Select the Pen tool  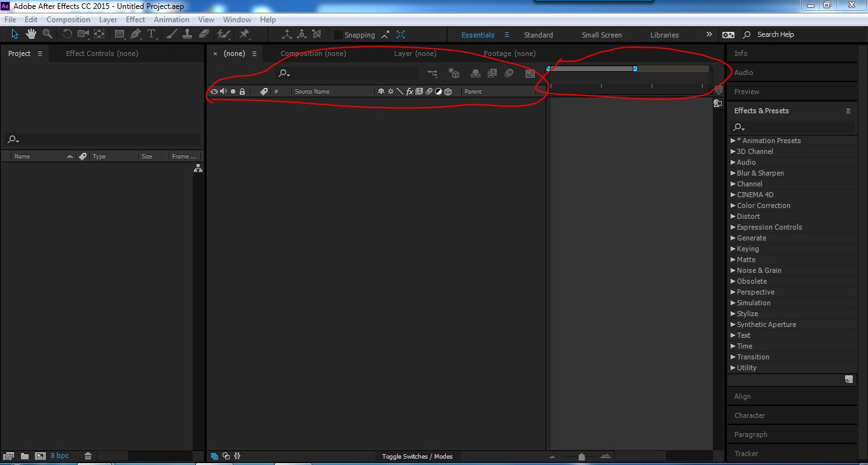tap(135, 34)
